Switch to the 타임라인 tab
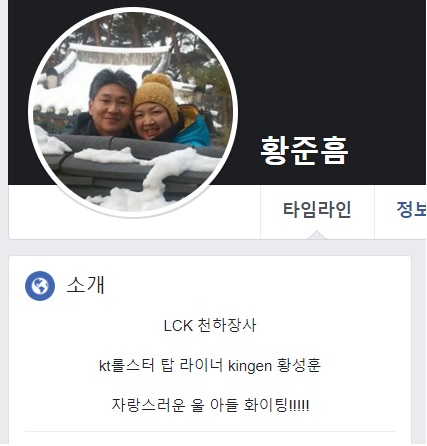Image resolution: width=427 pixels, height=446 pixels. 317,210
